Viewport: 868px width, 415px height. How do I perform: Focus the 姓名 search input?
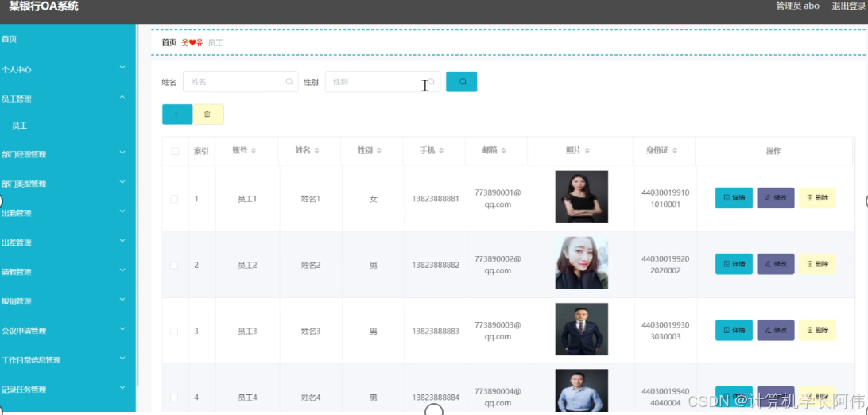(x=240, y=81)
